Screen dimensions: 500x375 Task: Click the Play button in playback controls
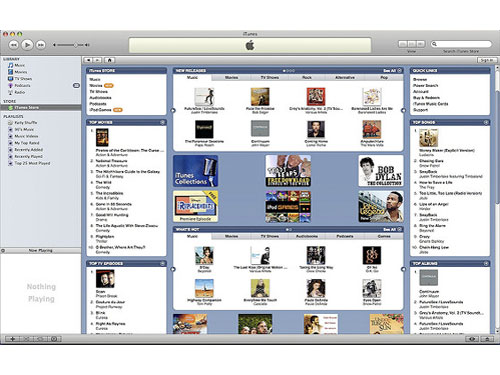click(27, 44)
